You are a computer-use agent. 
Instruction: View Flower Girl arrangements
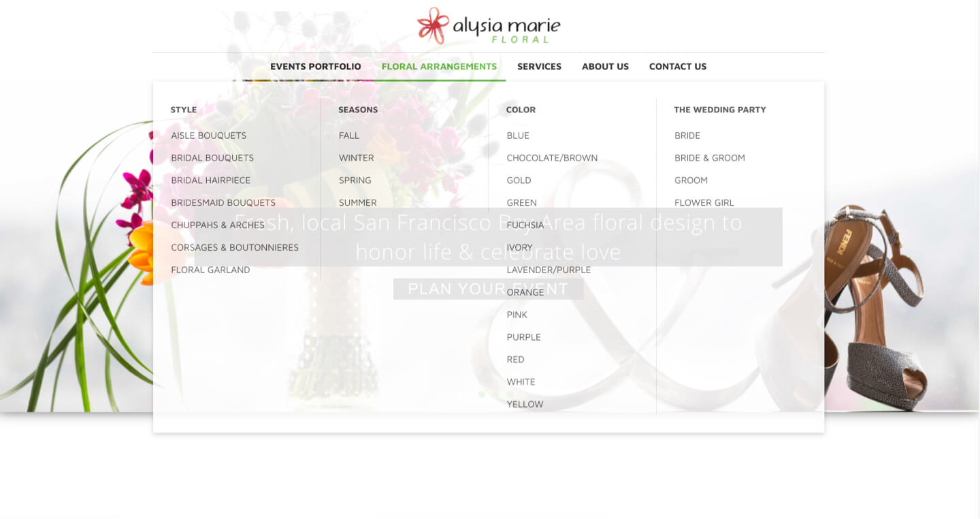704,203
